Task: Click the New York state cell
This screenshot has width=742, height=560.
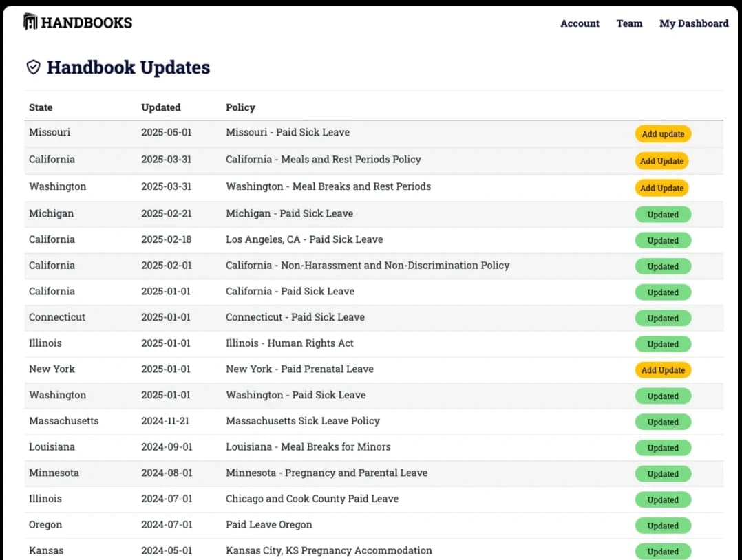Action: pyautogui.click(x=52, y=369)
